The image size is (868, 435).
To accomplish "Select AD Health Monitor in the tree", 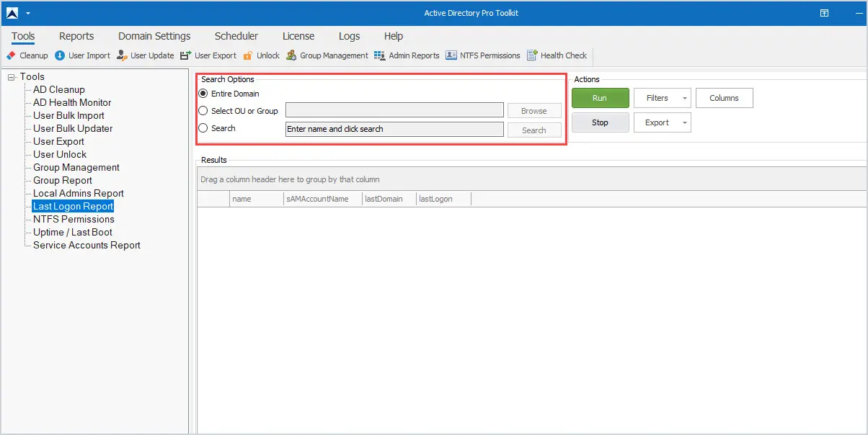I will pyautogui.click(x=72, y=102).
